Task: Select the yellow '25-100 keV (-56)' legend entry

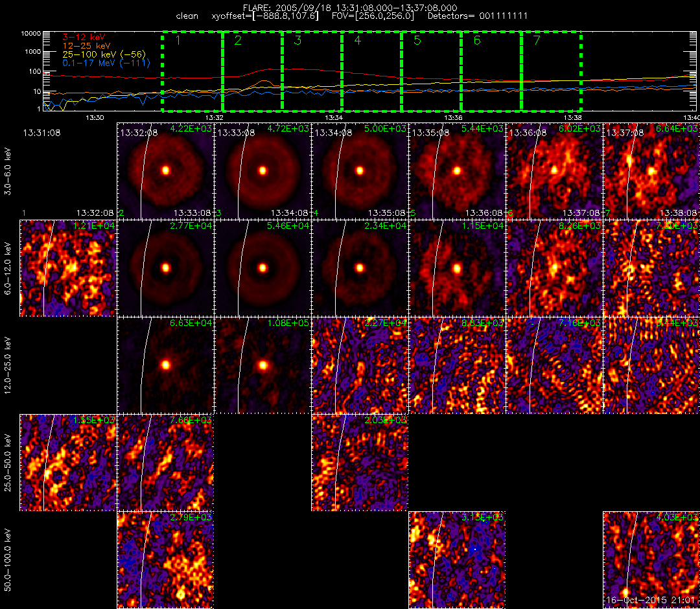Action: click(x=104, y=54)
